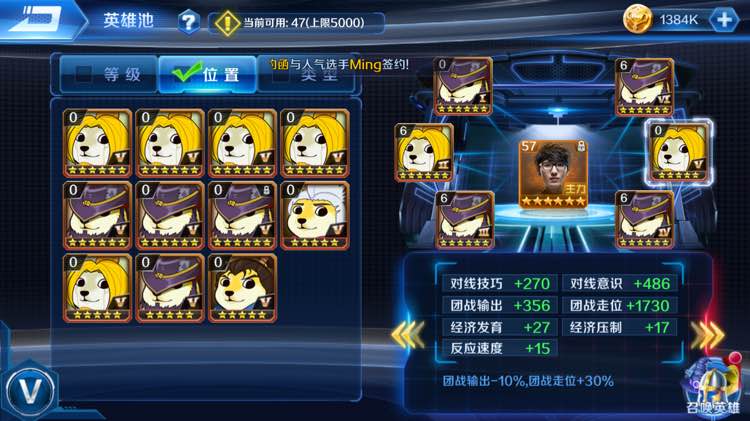Tap the plus icon beside 1384K gold
The height and width of the screenshot is (421, 750).
724,20
